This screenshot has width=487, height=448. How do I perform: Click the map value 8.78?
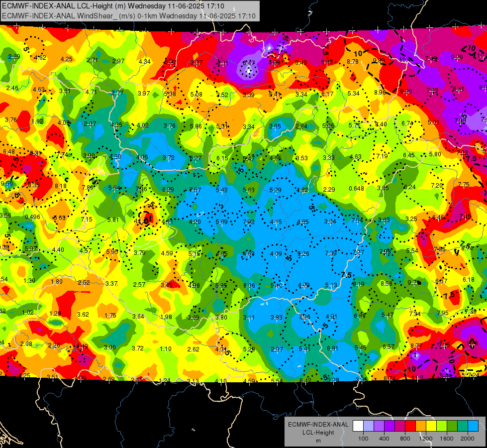(353, 62)
